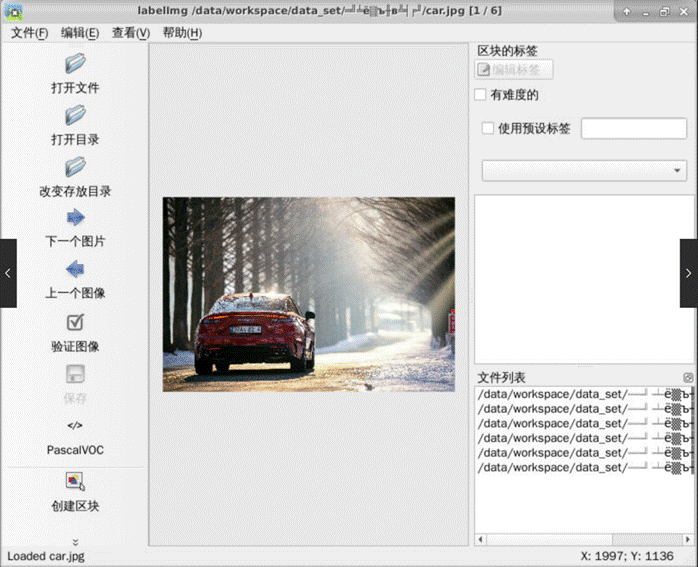Screen dimensions: 698x567
Task: Open the label filter combo box dropdown
Action: 584,170
